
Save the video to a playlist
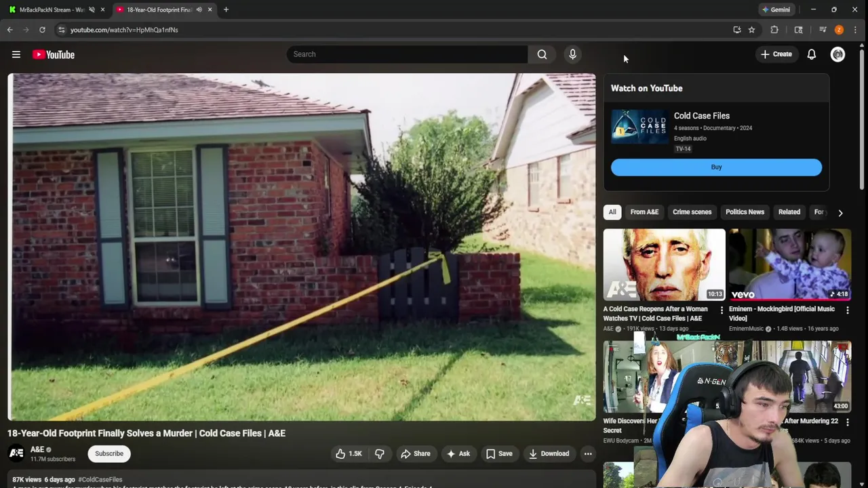(499, 453)
